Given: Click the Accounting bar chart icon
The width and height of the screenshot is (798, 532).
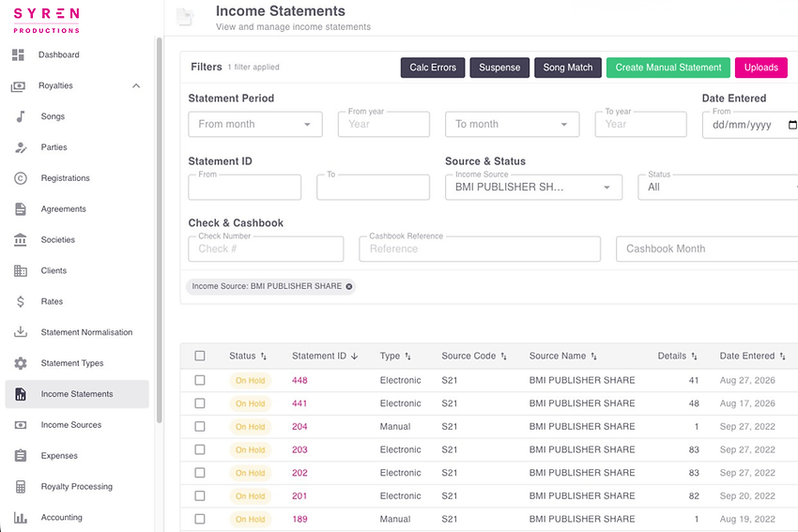Looking at the screenshot, I should click(21, 518).
